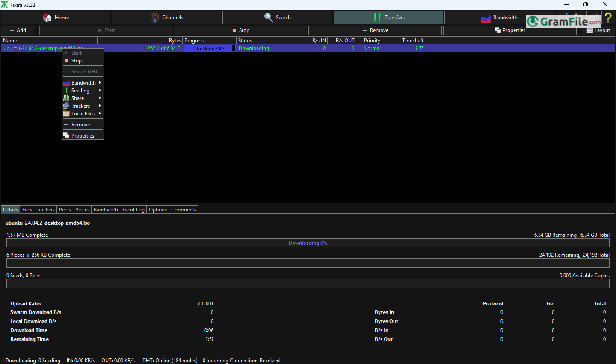Click the Checking 94% progress bar
Image resolution: width=616 pixels, height=364 pixels.
click(210, 48)
